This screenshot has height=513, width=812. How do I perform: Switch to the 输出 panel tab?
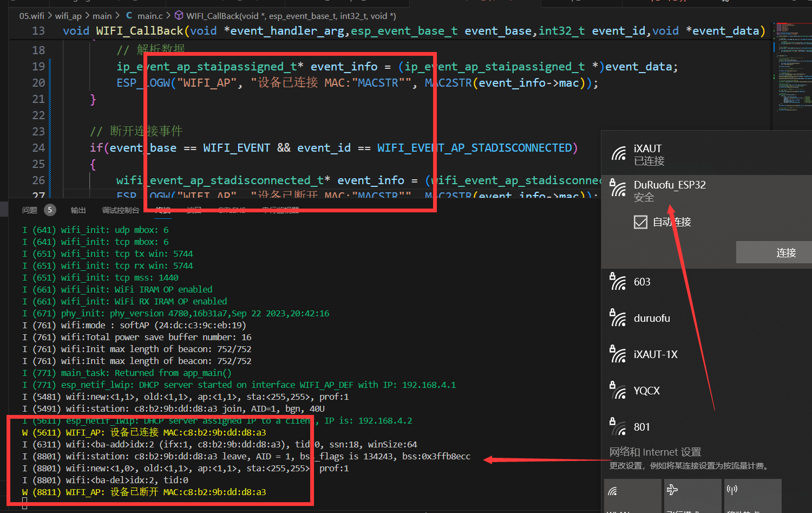coord(78,210)
